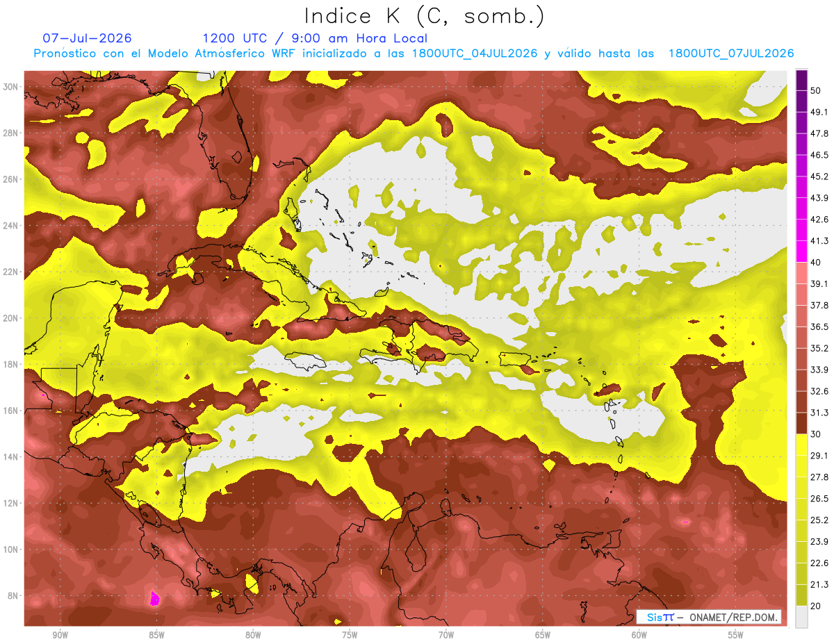The image size is (834, 644).
Task: Click the longitude label '85W'
Action: 156,635
